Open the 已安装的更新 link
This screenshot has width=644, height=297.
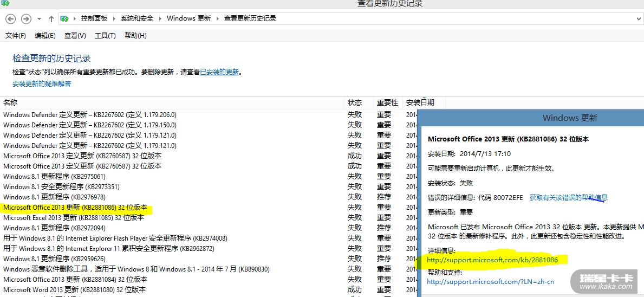[219, 72]
